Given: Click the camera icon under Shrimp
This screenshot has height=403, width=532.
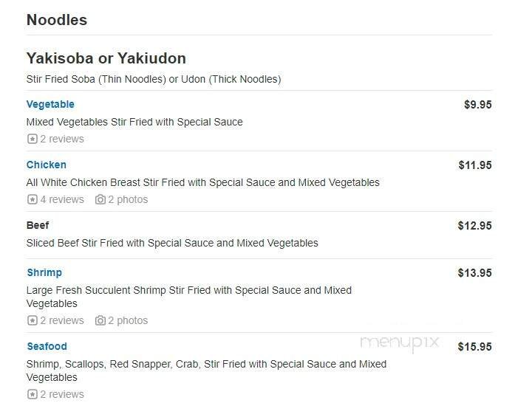Looking at the screenshot, I should click(x=100, y=320).
